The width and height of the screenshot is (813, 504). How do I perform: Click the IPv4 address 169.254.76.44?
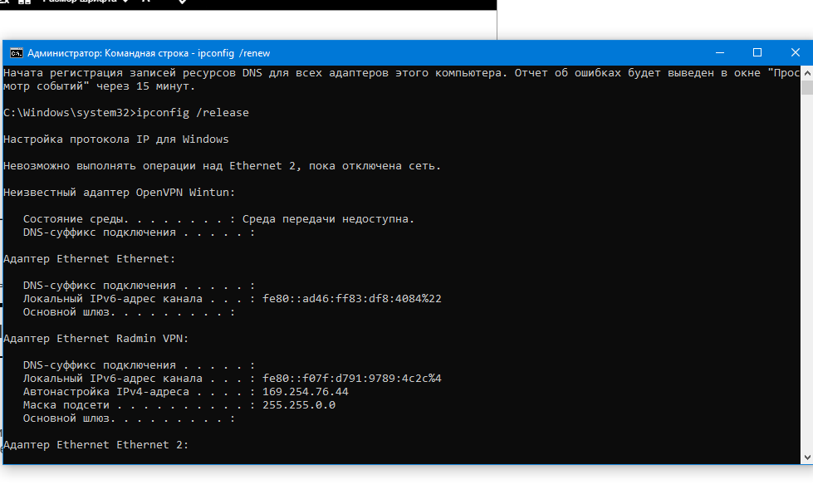(305, 392)
